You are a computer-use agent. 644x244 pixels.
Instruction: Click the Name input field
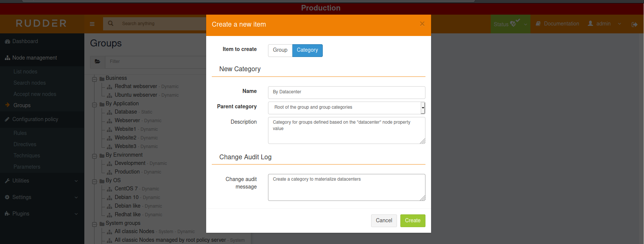point(347,92)
